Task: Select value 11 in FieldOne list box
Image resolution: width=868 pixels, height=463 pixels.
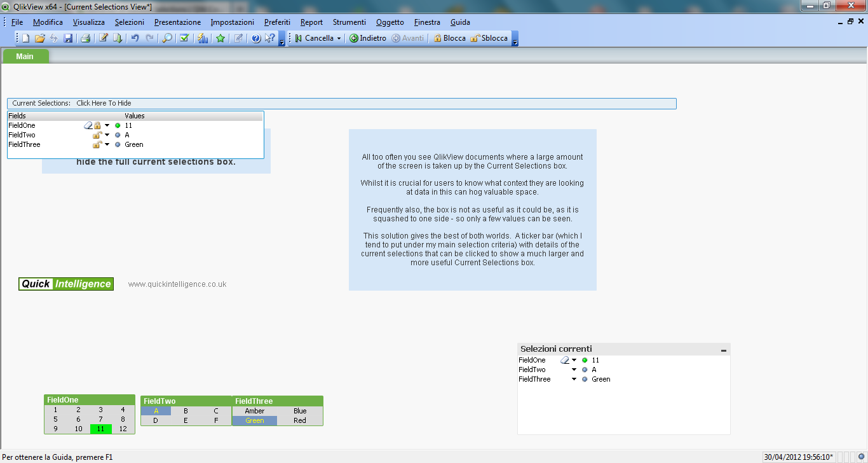Action: pyautogui.click(x=101, y=429)
